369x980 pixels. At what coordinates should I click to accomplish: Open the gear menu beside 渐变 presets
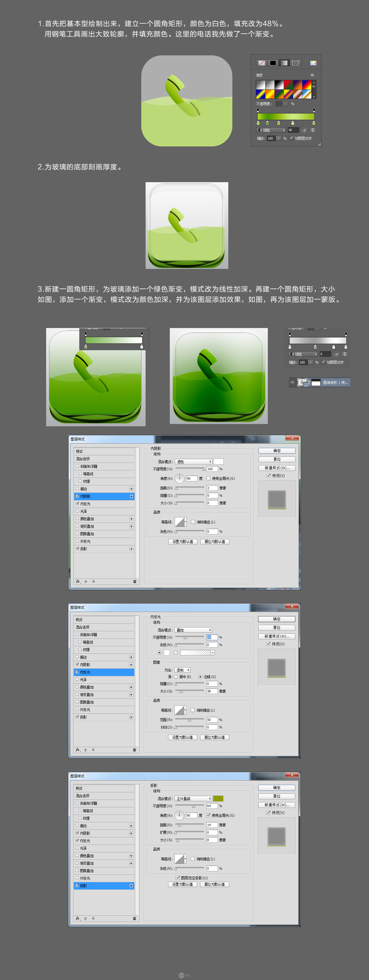tap(312, 75)
